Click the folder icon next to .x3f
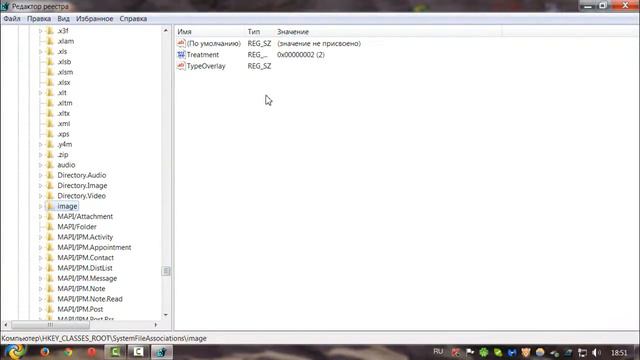This screenshot has width=640, height=360. [x=50, y=31]
